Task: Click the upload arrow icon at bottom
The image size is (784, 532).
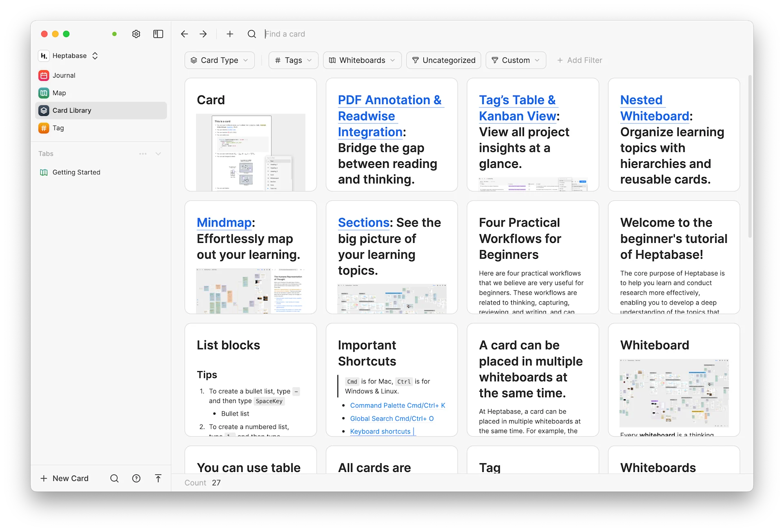Action: (158, 479)
